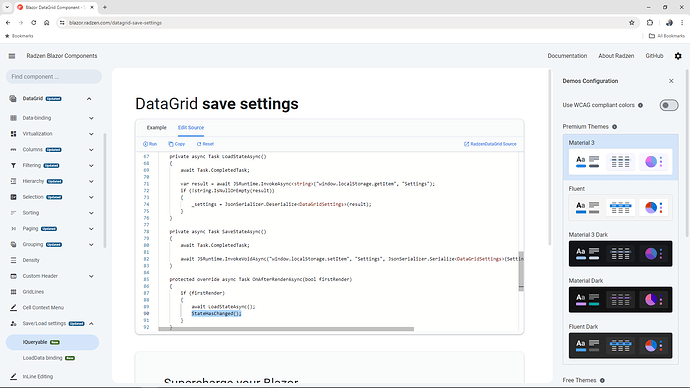Select the Fluent Dark theme
The width and height of the screenshot is (690, 388).
click(x=620, y=342)
